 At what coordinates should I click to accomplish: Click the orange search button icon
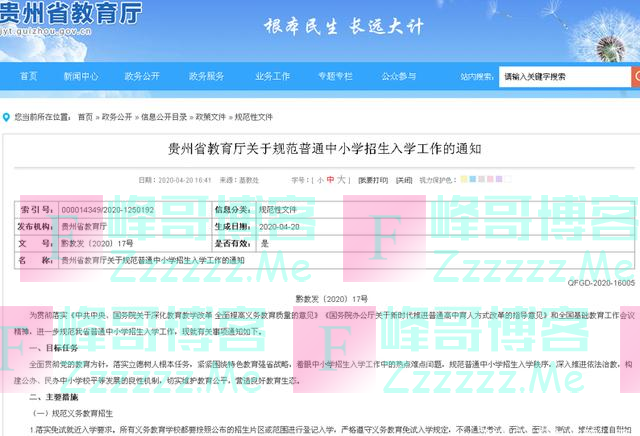pyautogui.click(x=635, y=76)
